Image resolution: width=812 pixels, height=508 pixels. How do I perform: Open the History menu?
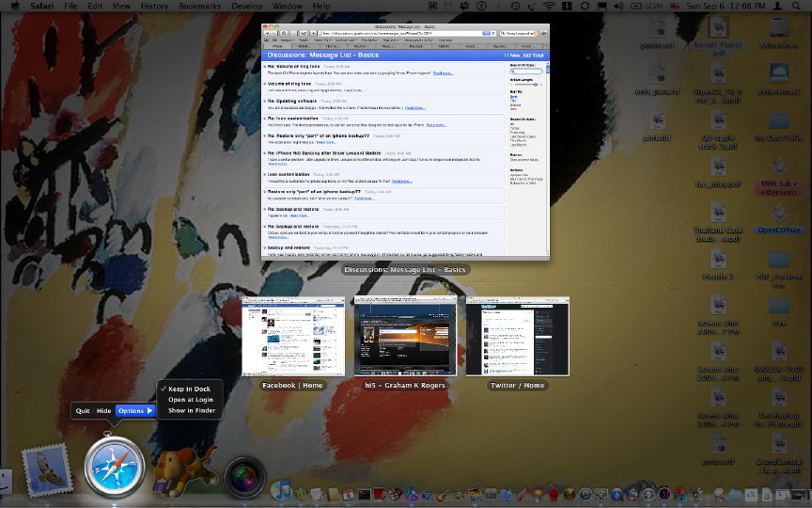154,7
